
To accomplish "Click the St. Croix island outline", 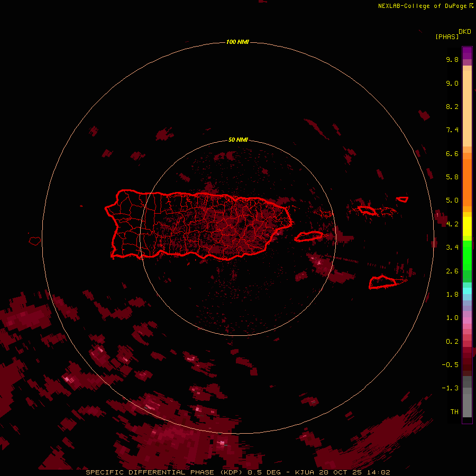I will pos(383,282).
